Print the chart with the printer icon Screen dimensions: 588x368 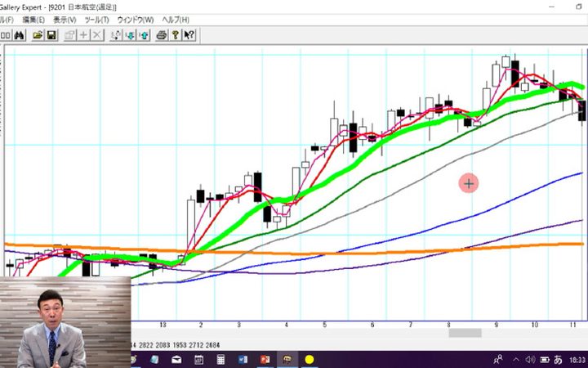pos(162,35)
